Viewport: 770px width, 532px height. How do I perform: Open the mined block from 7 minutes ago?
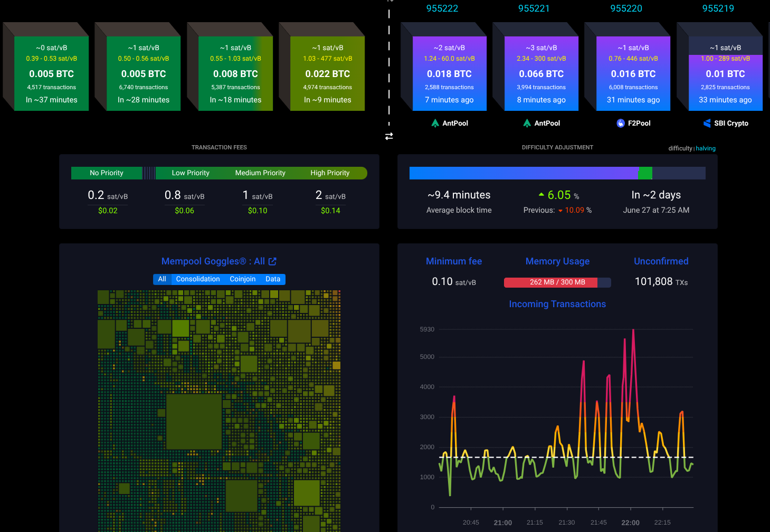click(x=450, y=73)
